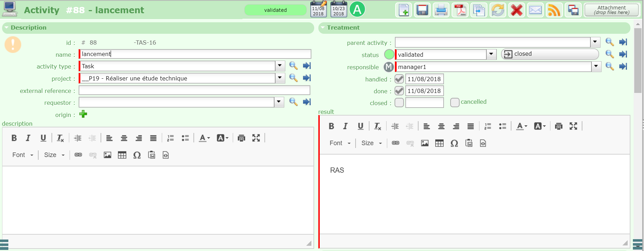Click the save activity floppy disk icon
The height and width of the screenshot is (251, 644).
pos(422,10)
